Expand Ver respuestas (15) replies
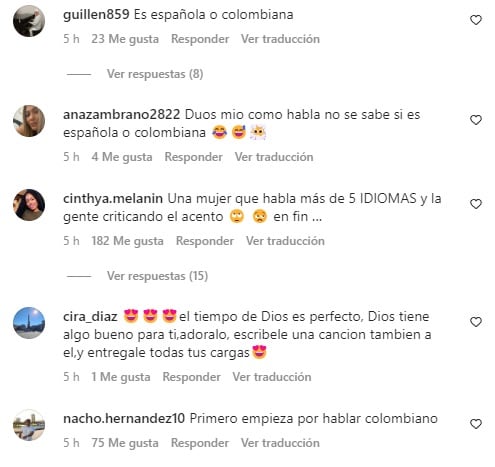This screenshot has height=467, width=495. (x=157, y=276)
